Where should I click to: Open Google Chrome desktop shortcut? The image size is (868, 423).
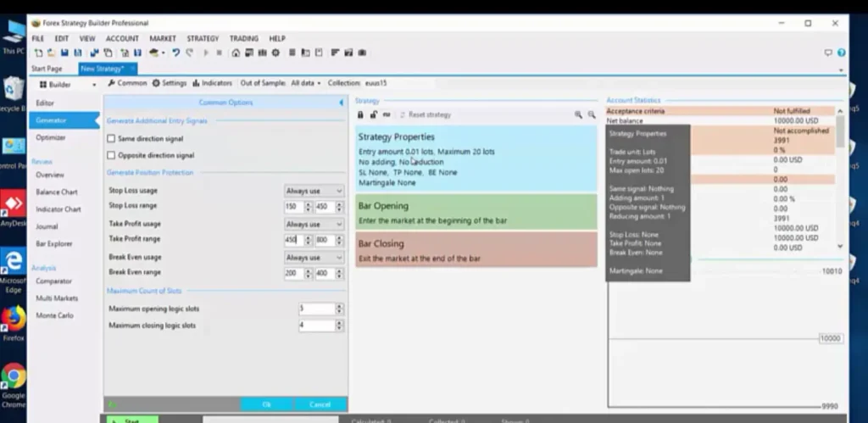point(14,386)
